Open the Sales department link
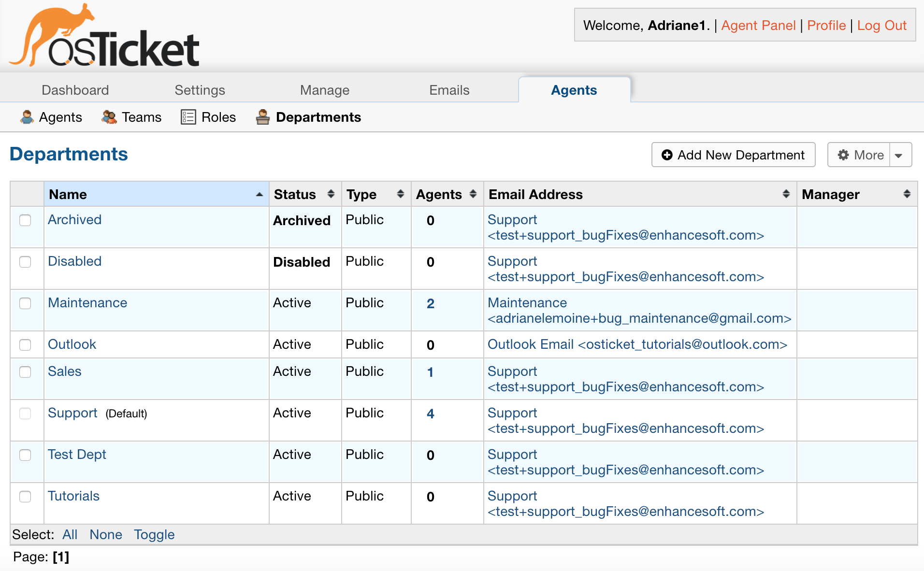Viewport: 924px width, 571px height. pyautogui.click(x=65, y=371)
